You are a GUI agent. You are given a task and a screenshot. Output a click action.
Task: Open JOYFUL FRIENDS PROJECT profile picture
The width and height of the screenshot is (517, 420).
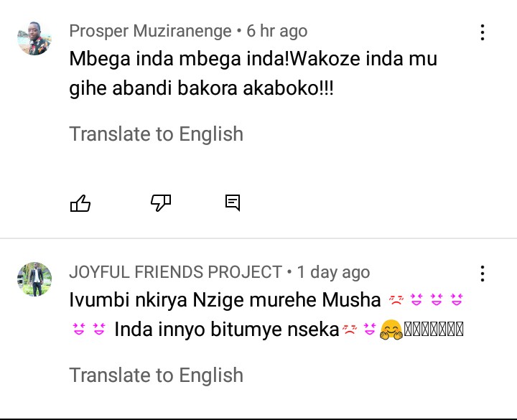click(34, 279)
